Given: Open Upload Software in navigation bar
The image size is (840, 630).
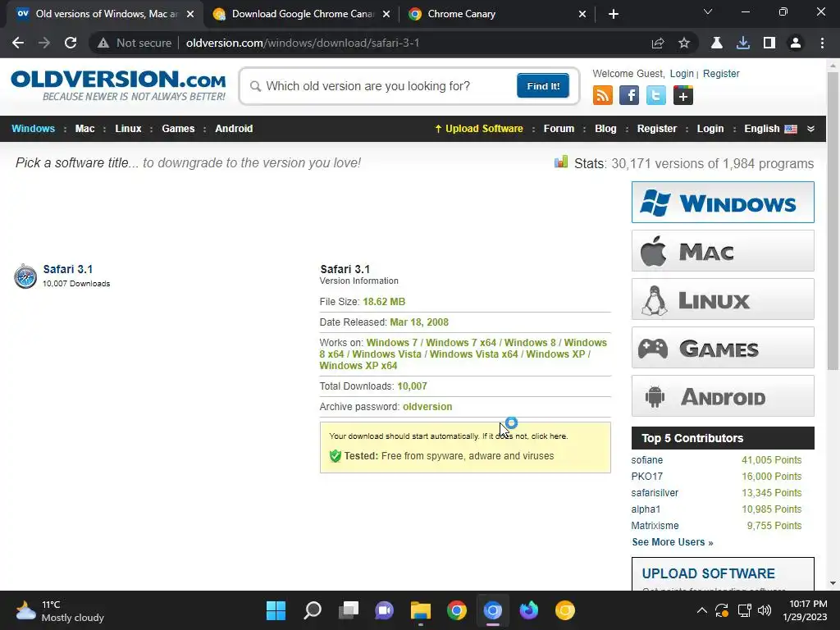Looking at the screenshot, I should point(478,129).
